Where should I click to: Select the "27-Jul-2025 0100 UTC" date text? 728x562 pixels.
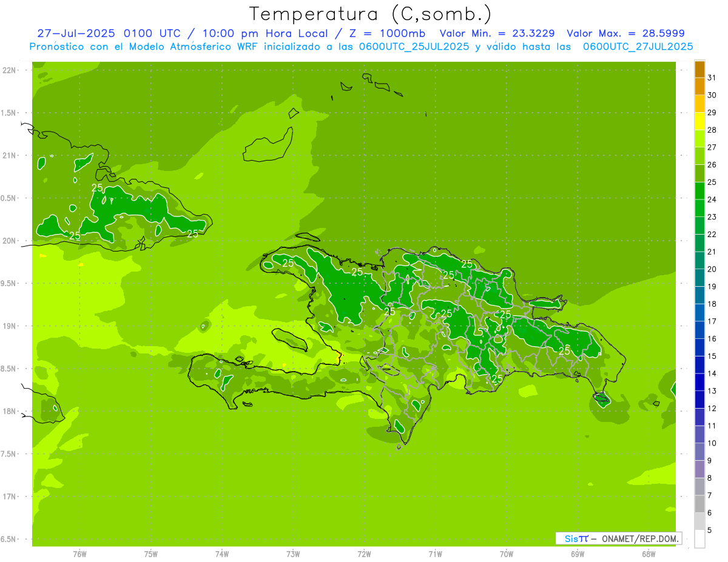coord(108,33)
